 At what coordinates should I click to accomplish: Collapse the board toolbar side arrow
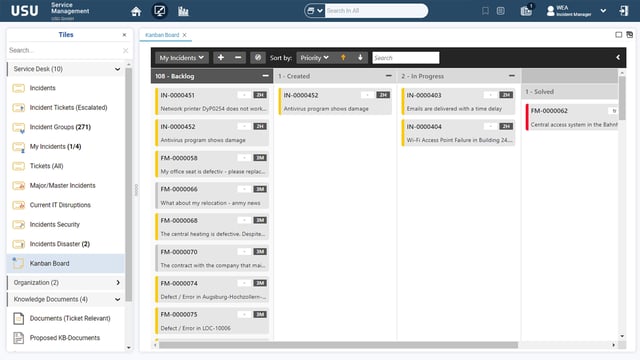[x=618, y=58]
